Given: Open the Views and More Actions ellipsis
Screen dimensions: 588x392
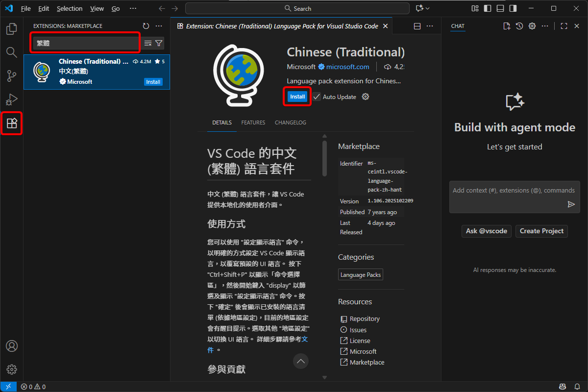Looking at the screenshot, I should pos(158,26).
